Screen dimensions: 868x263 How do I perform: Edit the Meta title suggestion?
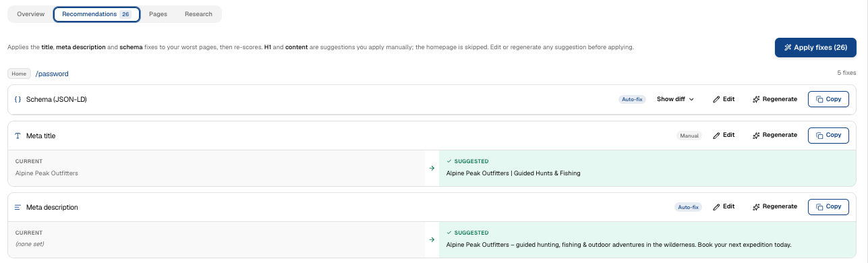724,135
